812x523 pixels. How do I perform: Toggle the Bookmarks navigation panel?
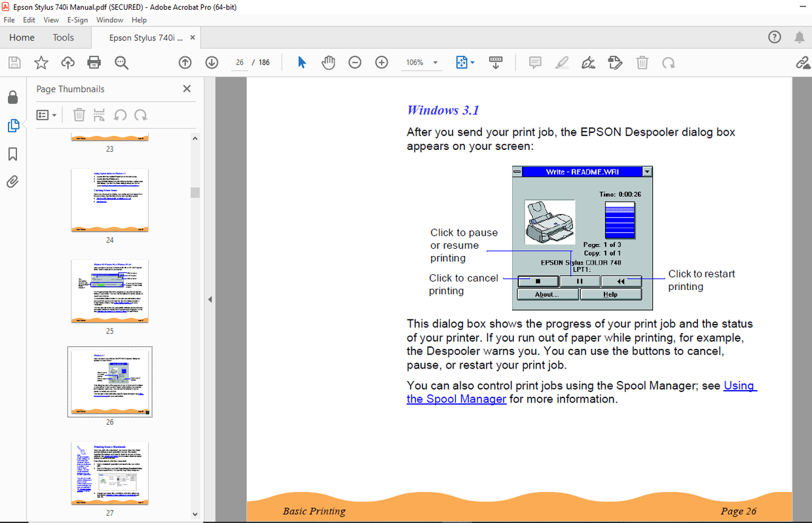(x=13, y=153)
